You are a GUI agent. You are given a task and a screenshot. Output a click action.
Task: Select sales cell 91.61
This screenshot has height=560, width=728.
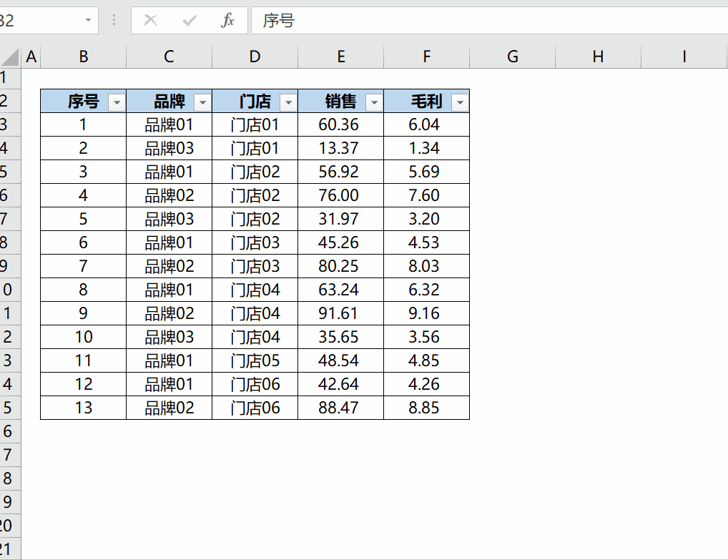(x=341, y=313)
